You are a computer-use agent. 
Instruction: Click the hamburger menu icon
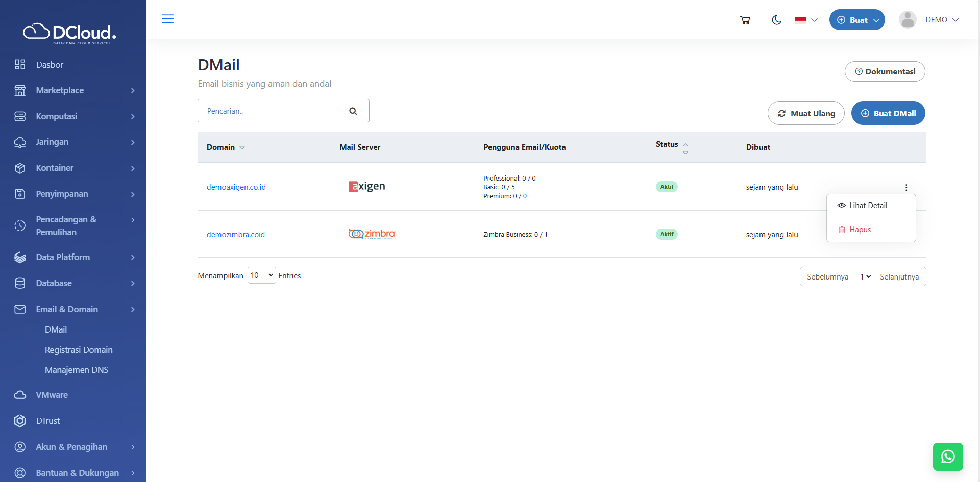[x=167, y=19]
